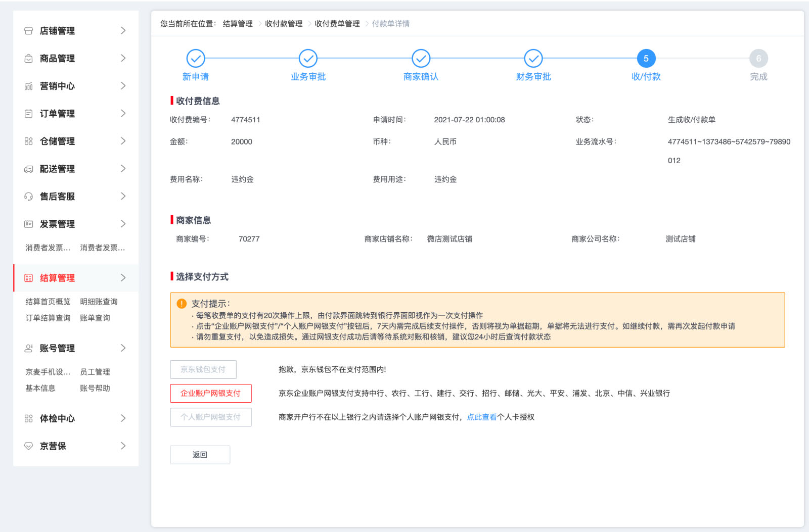The width and height of the screenshot is (809, 532).
Task: Open 明细账查询 from sidebar
Action: (x=99, y=301)
